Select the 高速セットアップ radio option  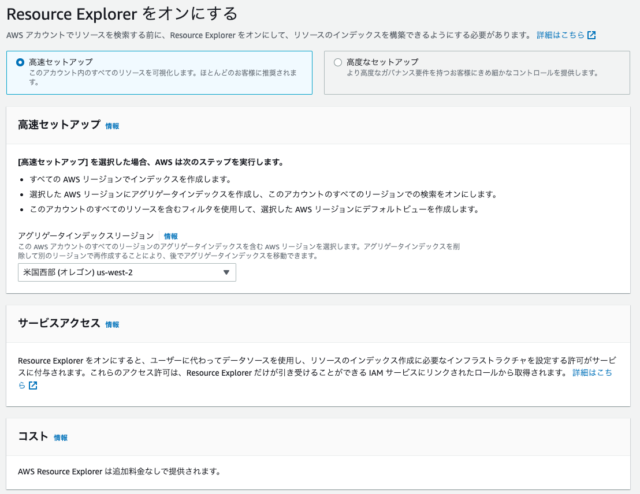[x=20, y=62]
